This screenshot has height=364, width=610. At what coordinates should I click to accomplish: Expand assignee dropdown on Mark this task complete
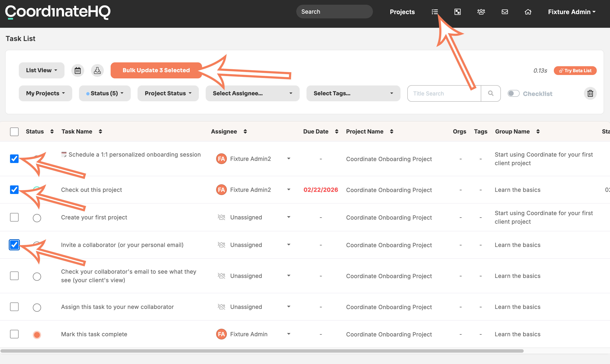(x=289, y=334)
